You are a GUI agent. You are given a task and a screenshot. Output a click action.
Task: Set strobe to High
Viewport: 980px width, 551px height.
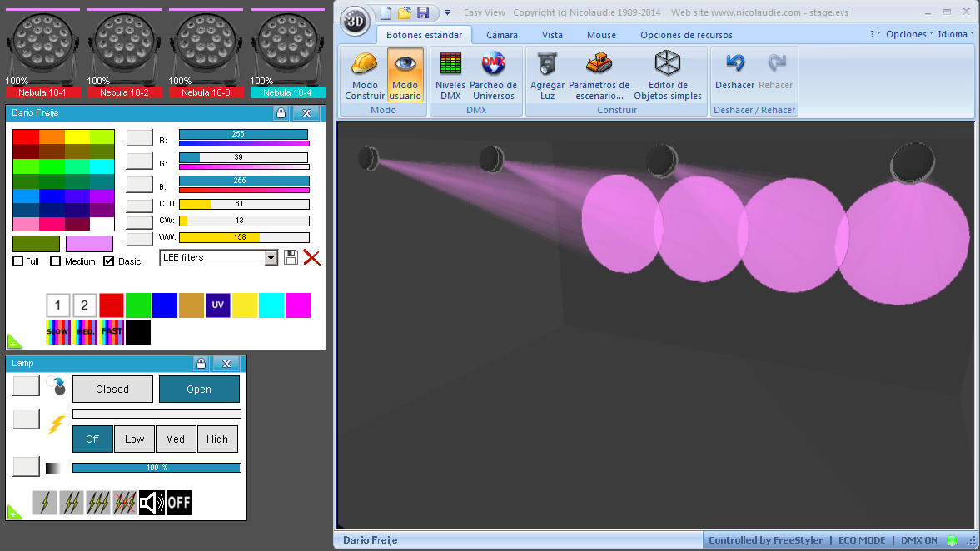coord(217,439)
